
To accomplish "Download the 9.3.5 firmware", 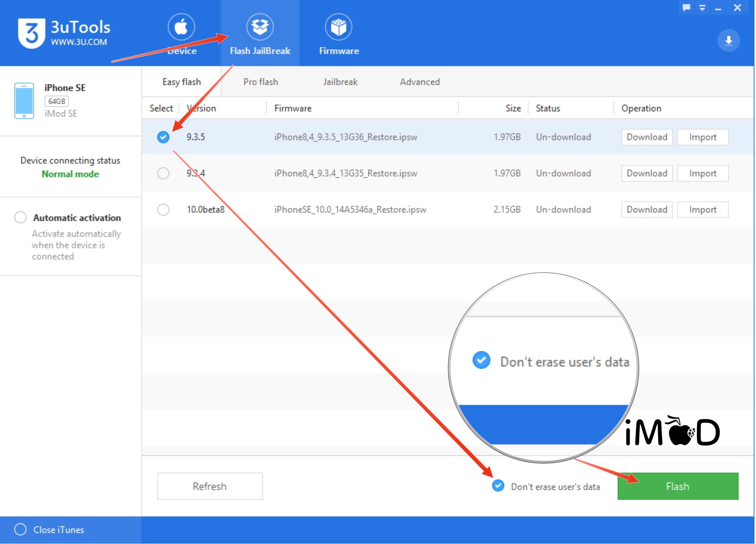I will [x=647, y=137].
